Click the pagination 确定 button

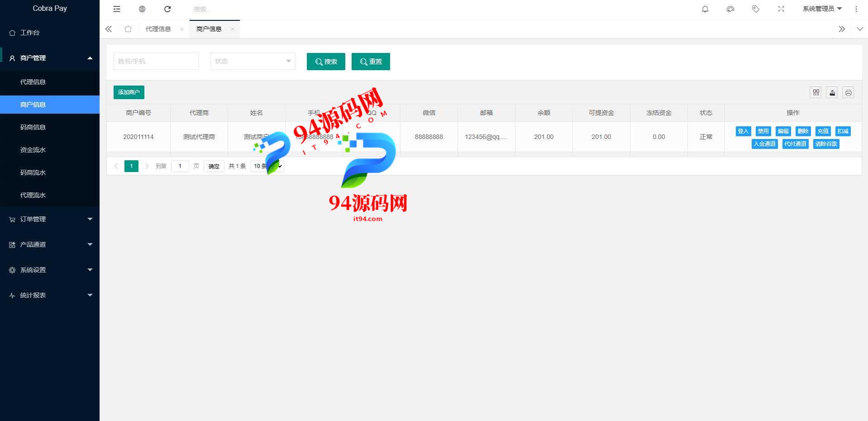pos(214,166)
